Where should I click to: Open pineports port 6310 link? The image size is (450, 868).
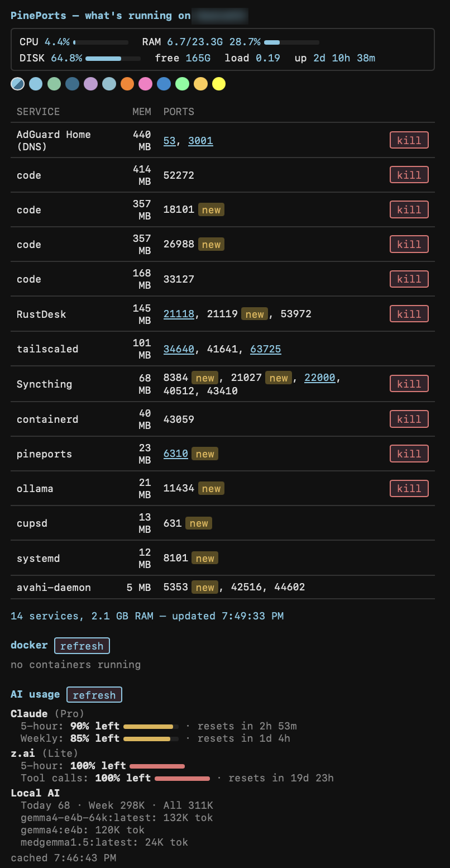[176, 454]
